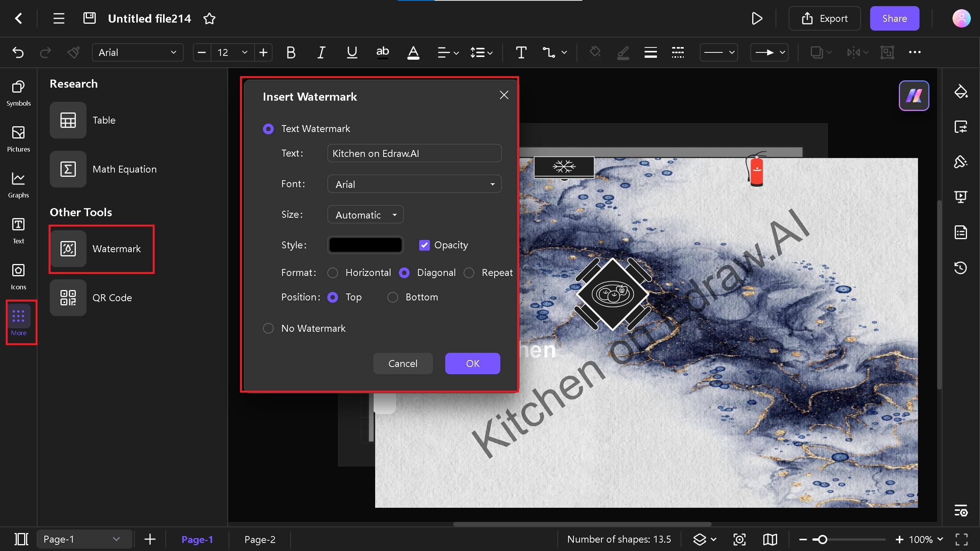The image size is (980, 551).
Task: Select the Text tool T icon
Action: pyautogui.click(x=521, y=52)
